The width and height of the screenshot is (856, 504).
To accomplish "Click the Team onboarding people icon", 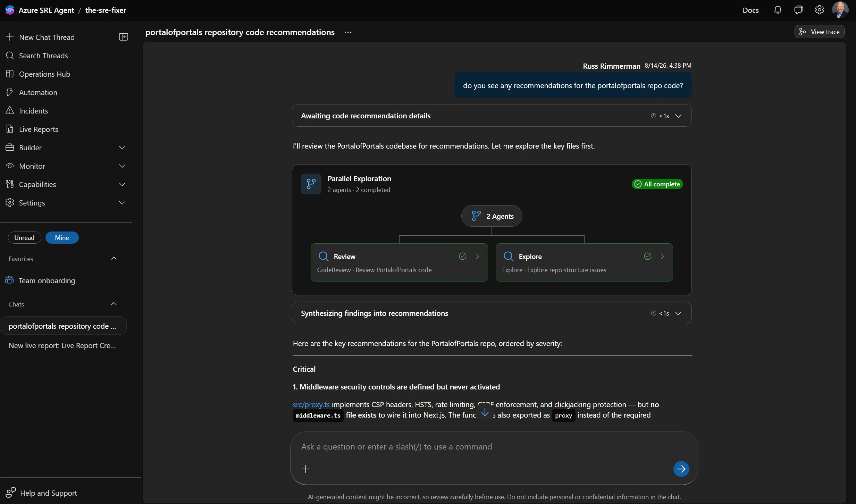I will pos(9,280).
